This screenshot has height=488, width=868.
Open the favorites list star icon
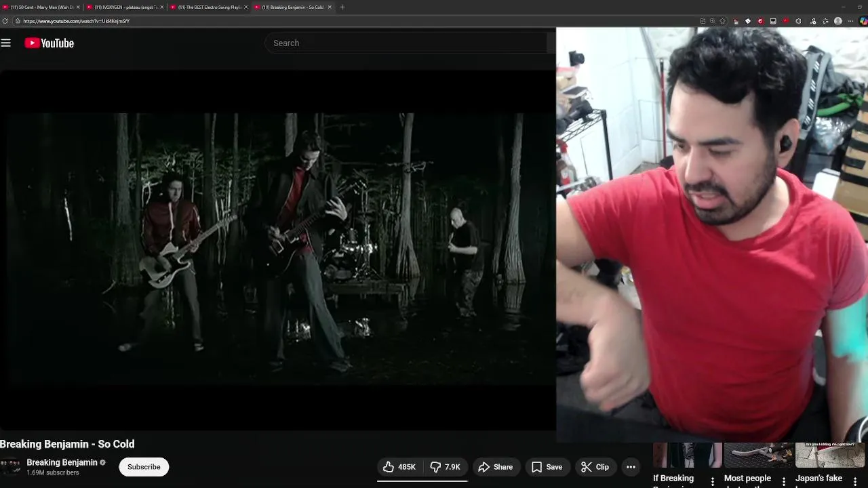(x=825, y=21)
